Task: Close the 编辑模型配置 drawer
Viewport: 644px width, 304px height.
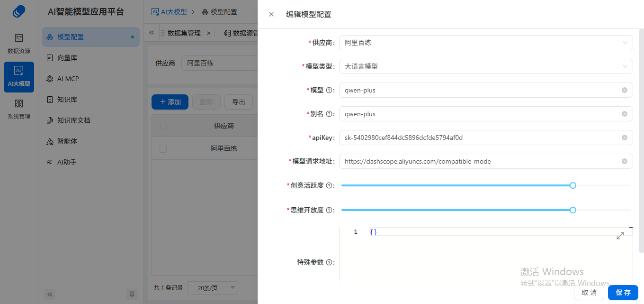Action: click(271, 14)
